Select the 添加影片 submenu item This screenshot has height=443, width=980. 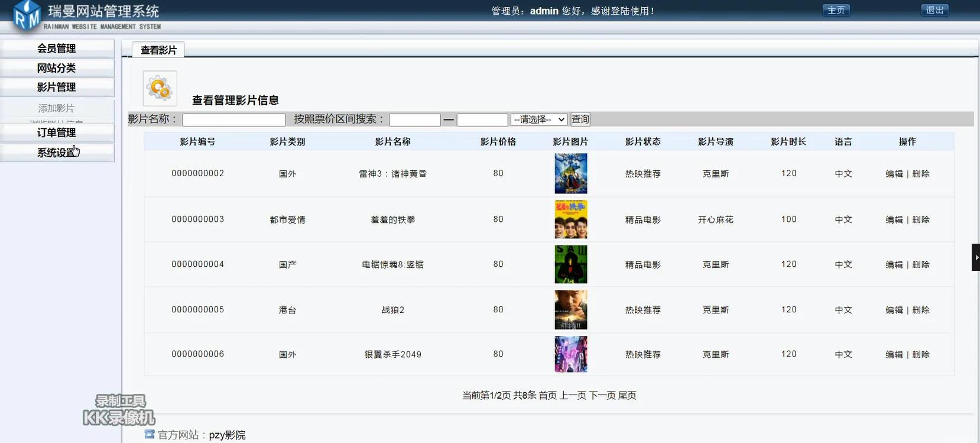57,108
